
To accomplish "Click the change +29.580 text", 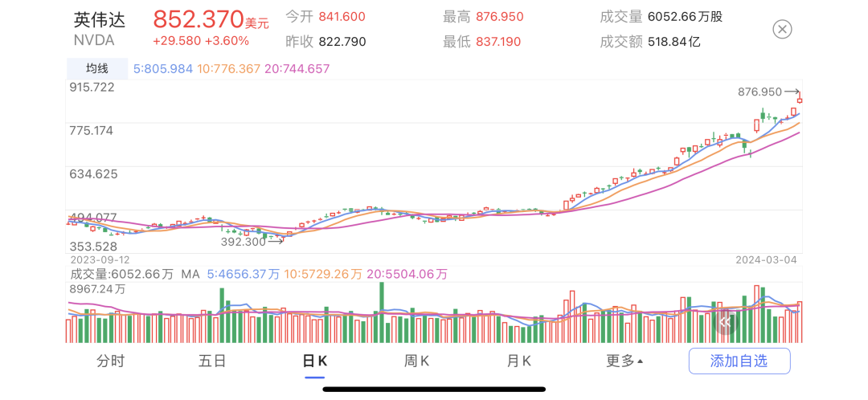I will [177, 41].
